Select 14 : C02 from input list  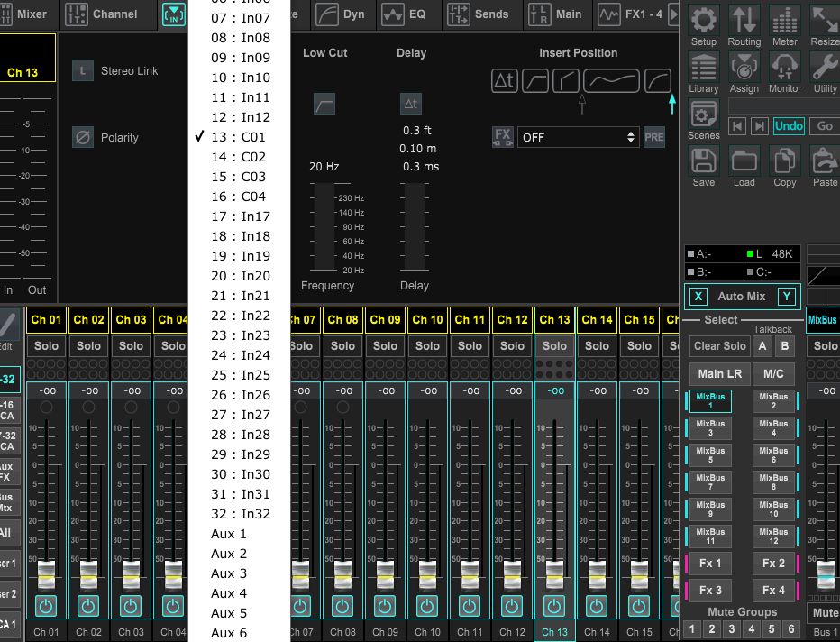coord(239,157)
